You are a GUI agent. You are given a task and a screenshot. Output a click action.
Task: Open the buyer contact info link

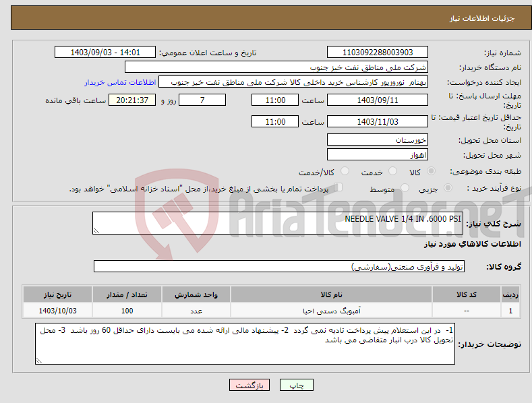120,82
